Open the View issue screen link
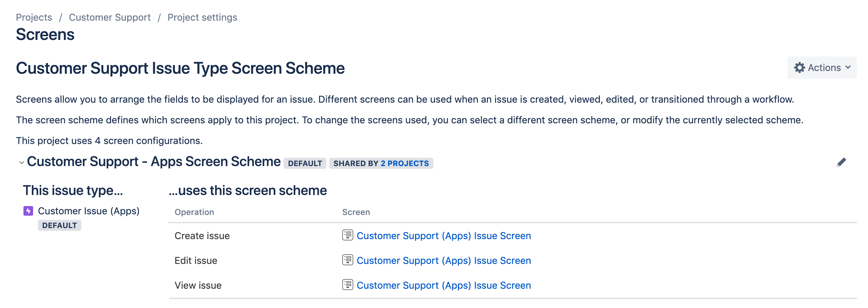 [444, 285]
